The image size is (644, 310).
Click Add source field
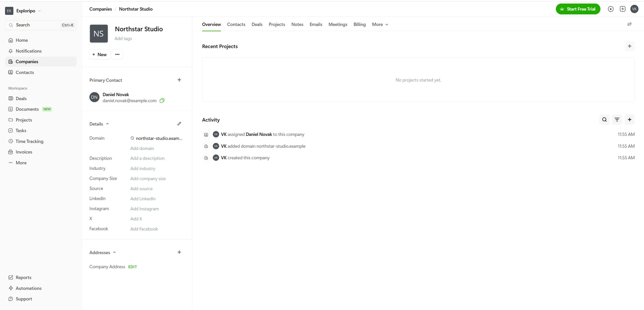click(141, 189)
